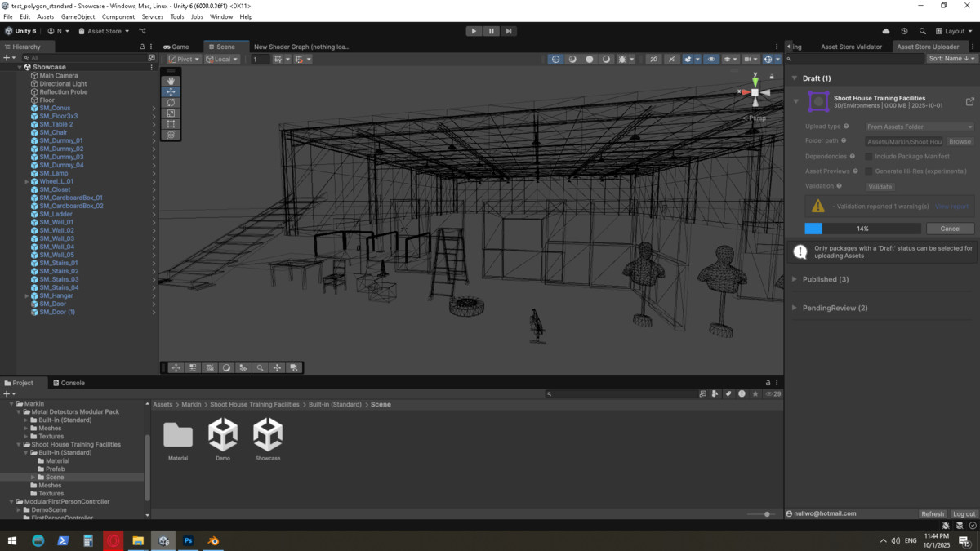Open the package in browser via external link icon
980x551 pixels.
(x=969, y=102)
